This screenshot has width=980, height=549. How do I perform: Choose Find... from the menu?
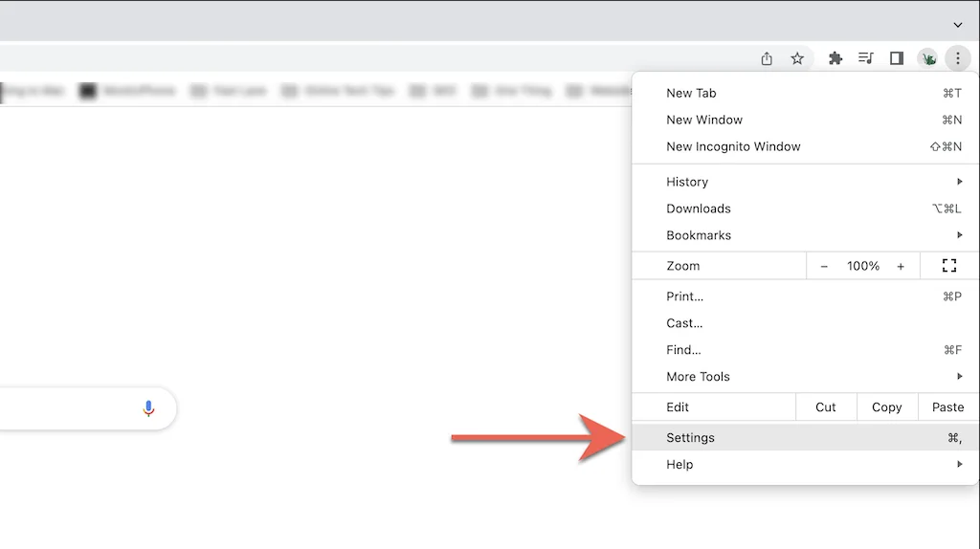[x=805, y=350]
